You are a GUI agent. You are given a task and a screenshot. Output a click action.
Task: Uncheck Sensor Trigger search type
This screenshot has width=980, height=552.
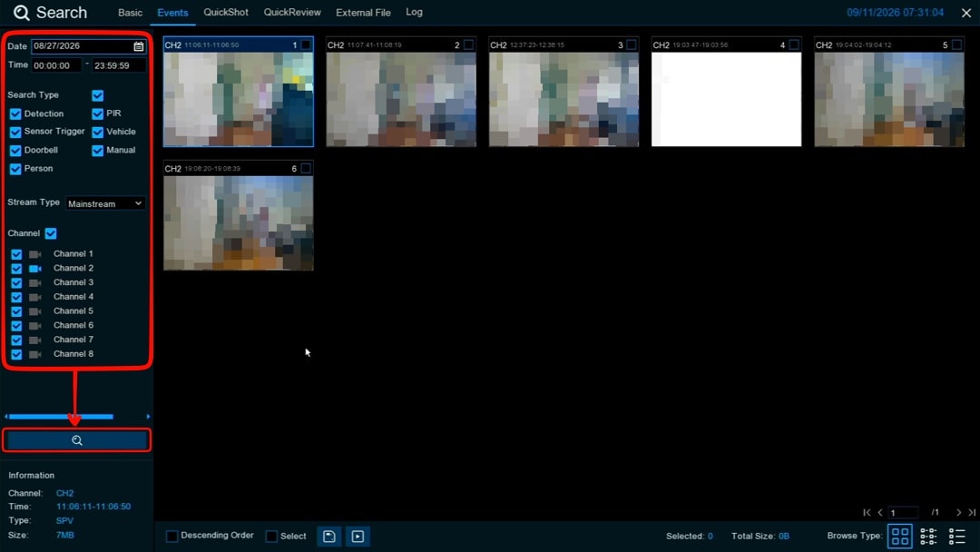(x=15, y=132)
